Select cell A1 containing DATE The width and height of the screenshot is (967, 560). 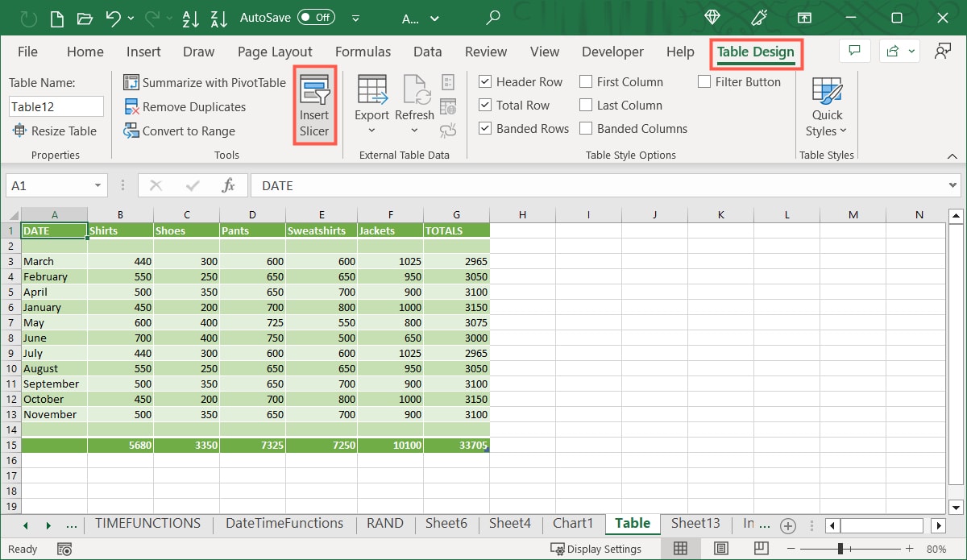(52, 230)
